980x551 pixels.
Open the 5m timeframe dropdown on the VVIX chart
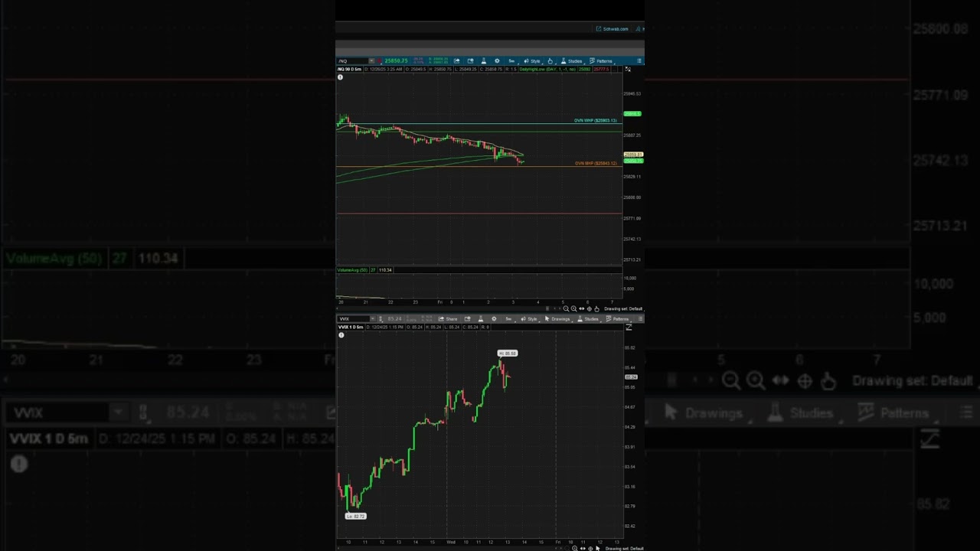pos(510,318)
